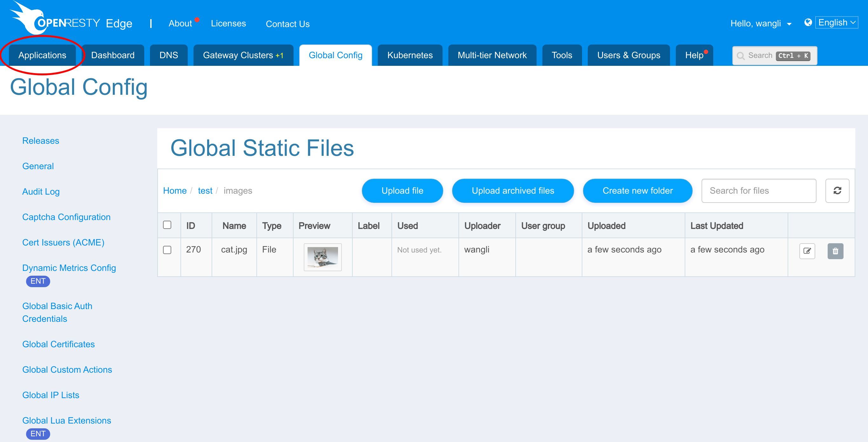Open Captcha Configuration in the sidebar

click(x=66, y=217)
